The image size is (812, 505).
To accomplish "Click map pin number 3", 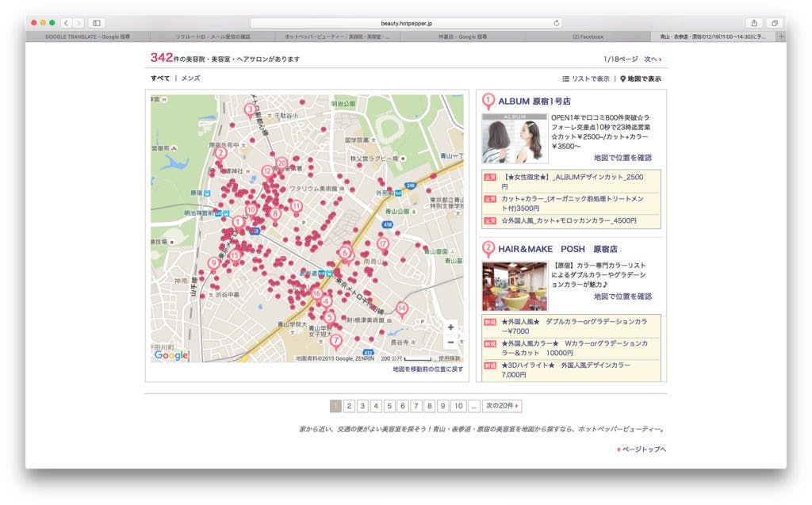I will click(x=250, y=110).
